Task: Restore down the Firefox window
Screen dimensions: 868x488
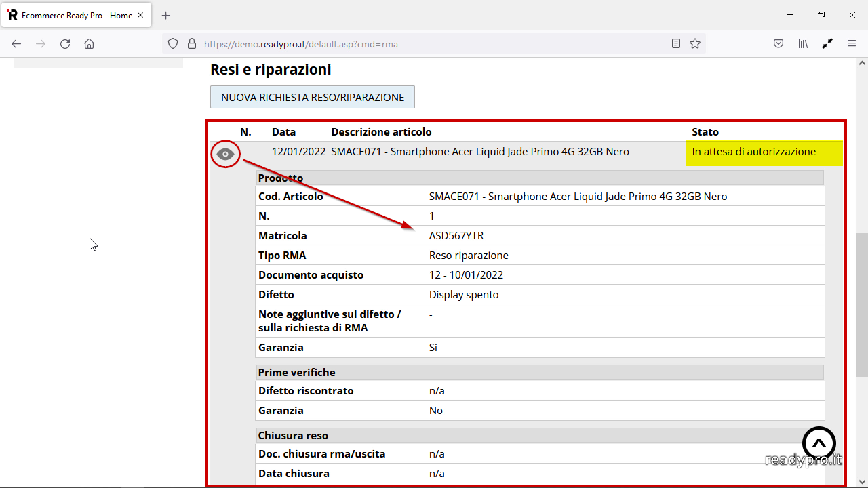Action: coord(821,15)
